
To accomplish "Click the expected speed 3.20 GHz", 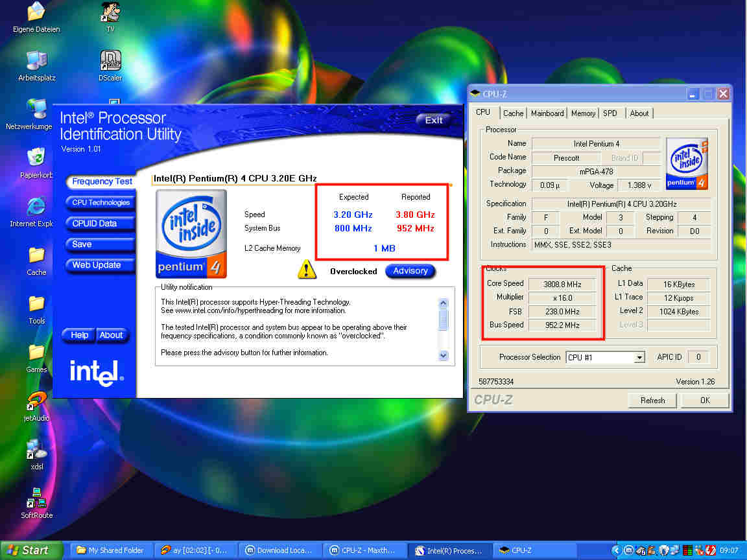I will tap(353, 215).
